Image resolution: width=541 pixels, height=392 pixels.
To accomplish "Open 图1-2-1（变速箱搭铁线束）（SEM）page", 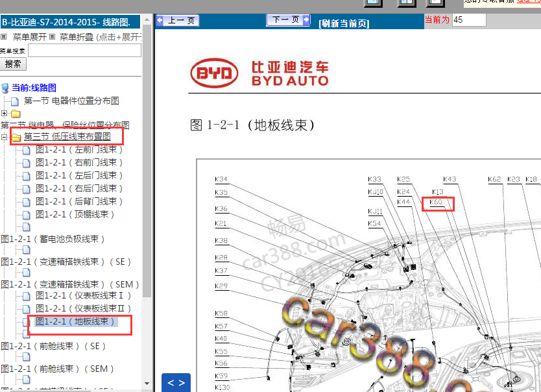I will point(70,284).
